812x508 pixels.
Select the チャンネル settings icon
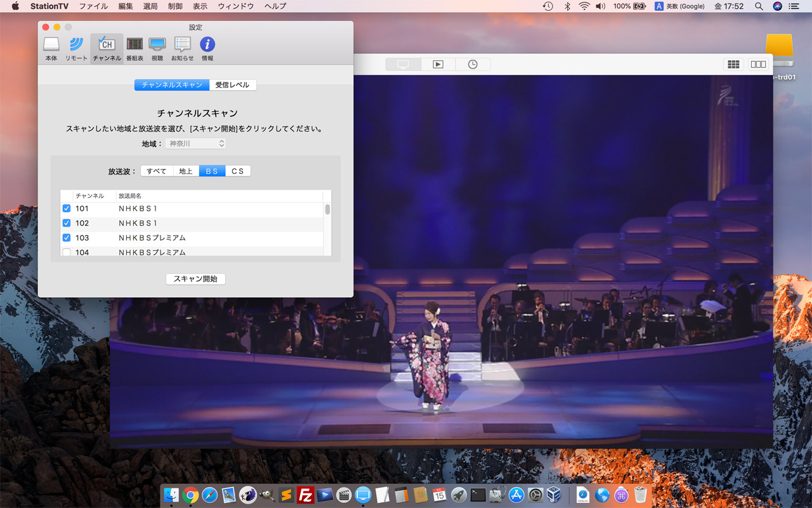pyautogui.click(x=107, y=48)
